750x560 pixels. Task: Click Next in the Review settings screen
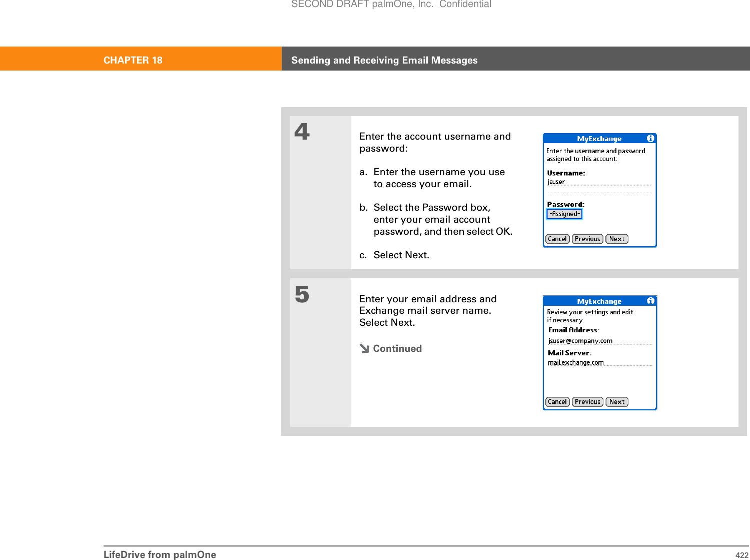coord(617,401)
